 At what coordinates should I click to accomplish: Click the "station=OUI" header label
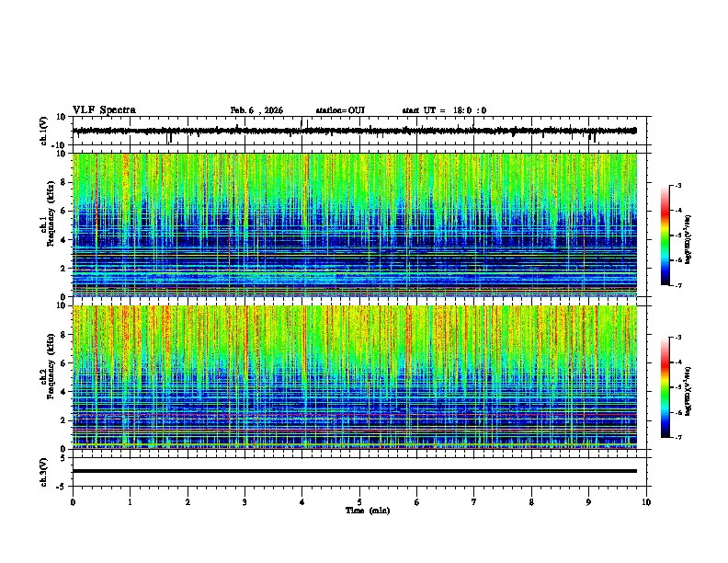[340, 110]
